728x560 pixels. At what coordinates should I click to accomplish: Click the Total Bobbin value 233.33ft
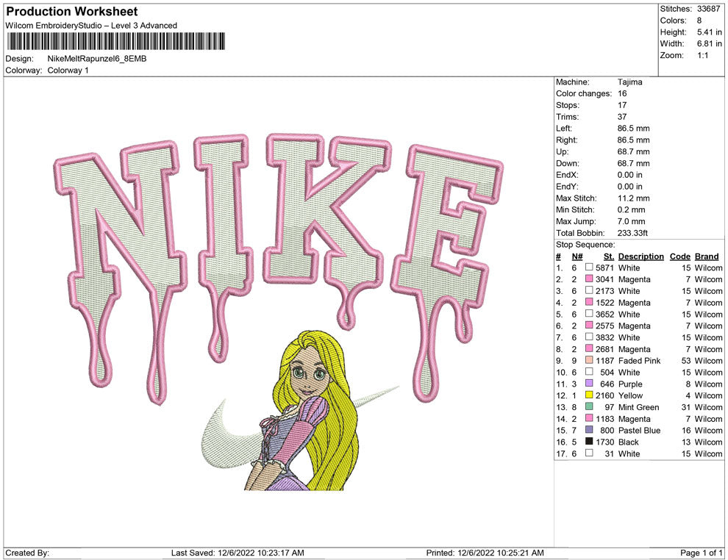632,233
